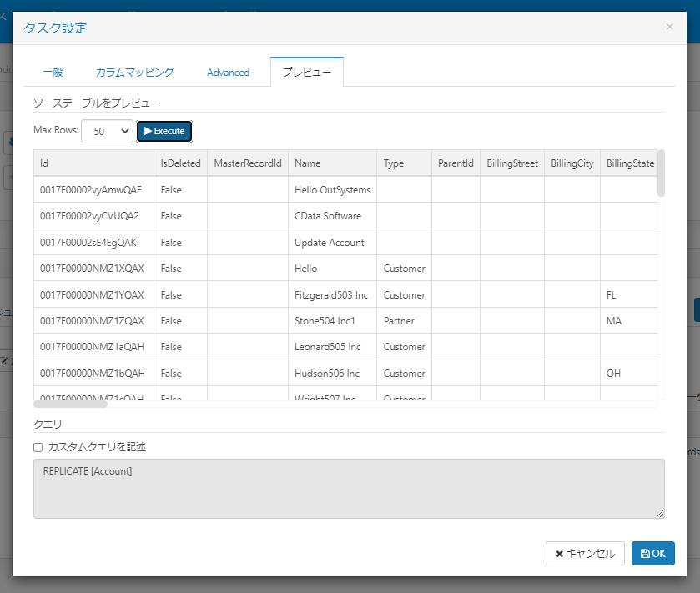Select the cell 0017F00000NMZ1bQAH
The image size is (700, 593).
tap(93, 373)
